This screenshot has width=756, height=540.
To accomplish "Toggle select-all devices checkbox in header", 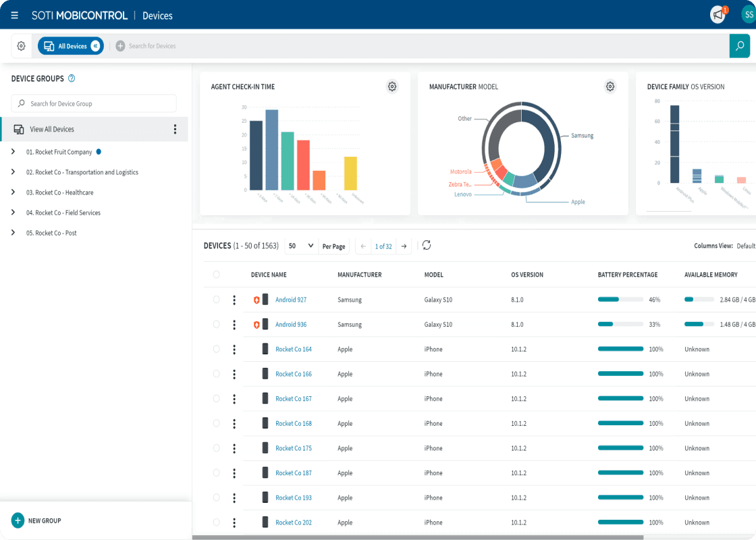I will pyautogui.click(x=216, y=274).
